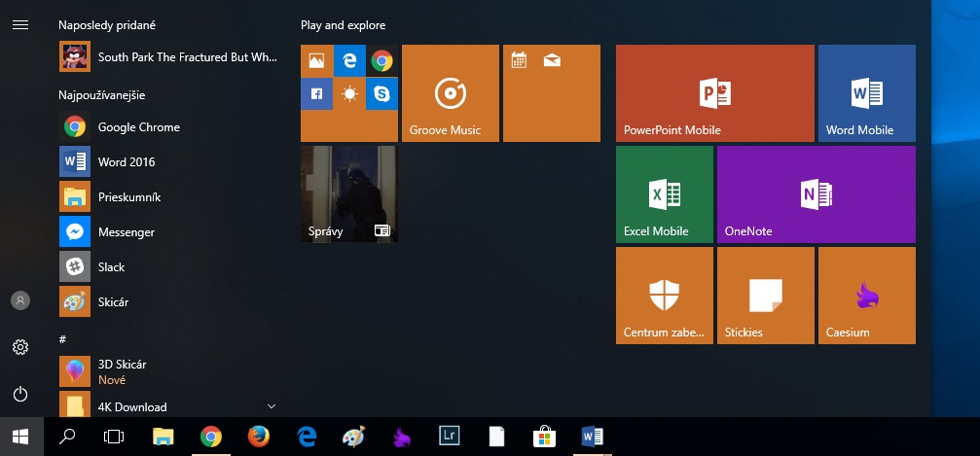
Task: Open File Explorer on taskbar
Action: pyautogui.click(x=163, y=437)
